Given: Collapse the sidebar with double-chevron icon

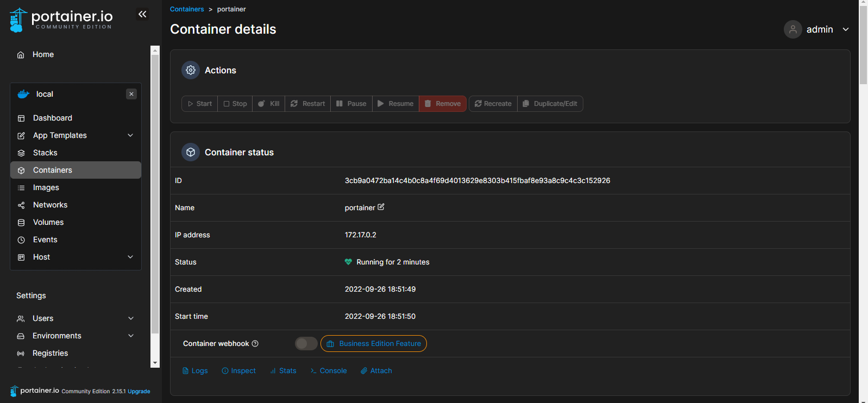Looking at the screenshot, I should (x=142, y=14).
